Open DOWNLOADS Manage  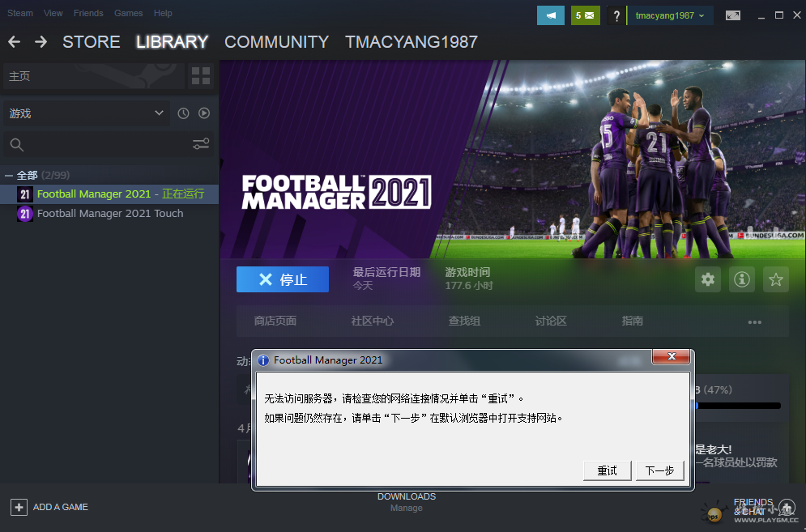tap(406, 502)
